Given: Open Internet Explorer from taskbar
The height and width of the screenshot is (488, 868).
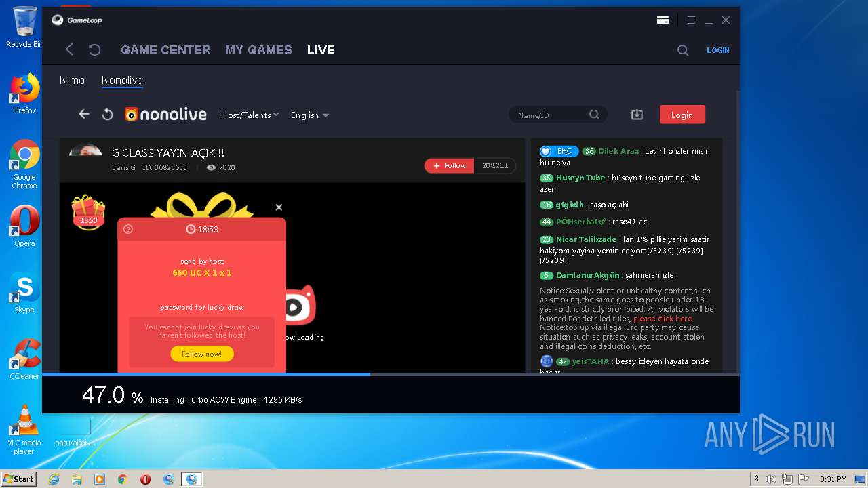Looking at the screenshot, I should tap(54, 479).
